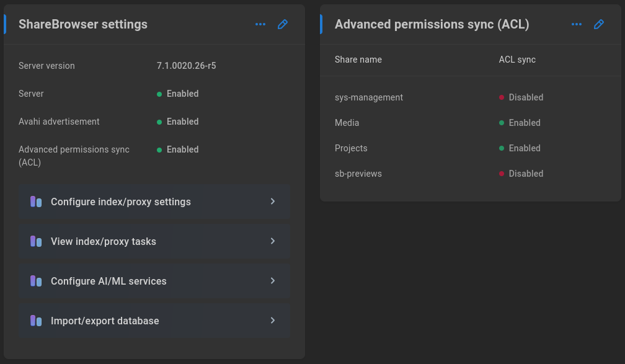The height and width of the screenshot is (364, 625).
Task: Click Enabled status for Projects
Action: [x=525, y=148]
